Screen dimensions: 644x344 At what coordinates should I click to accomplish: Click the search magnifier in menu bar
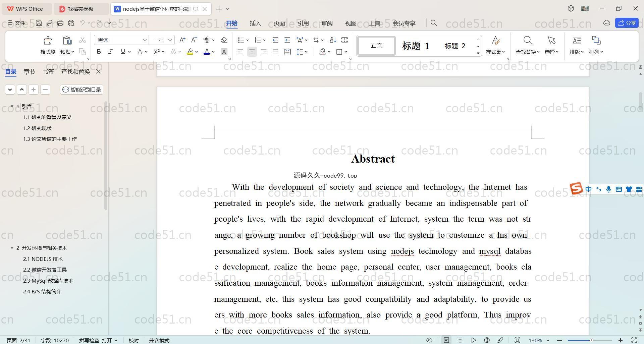[x=434, y=23]
